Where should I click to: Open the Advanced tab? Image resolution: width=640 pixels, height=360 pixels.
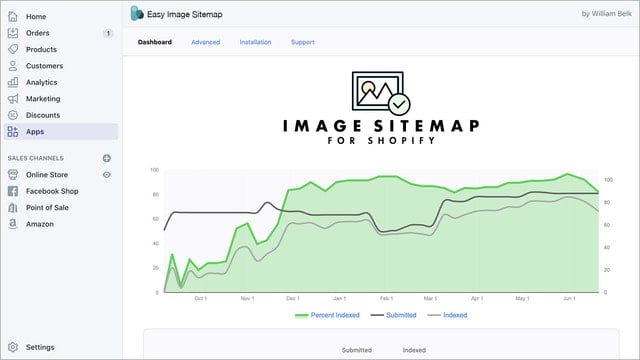206,42
